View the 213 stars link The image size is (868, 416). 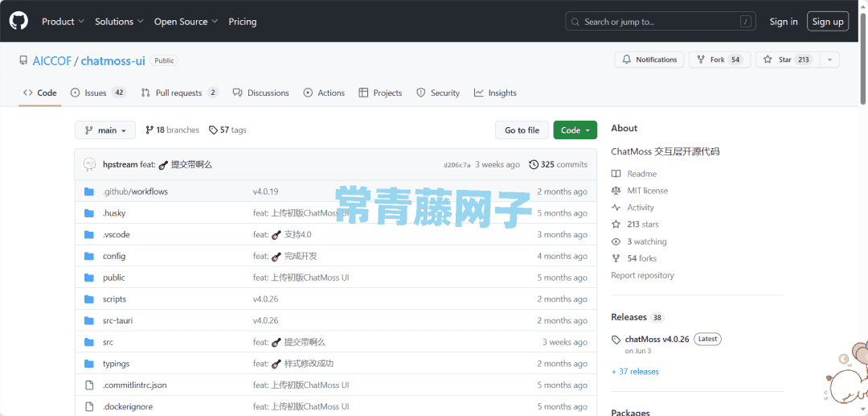(635, 224)
